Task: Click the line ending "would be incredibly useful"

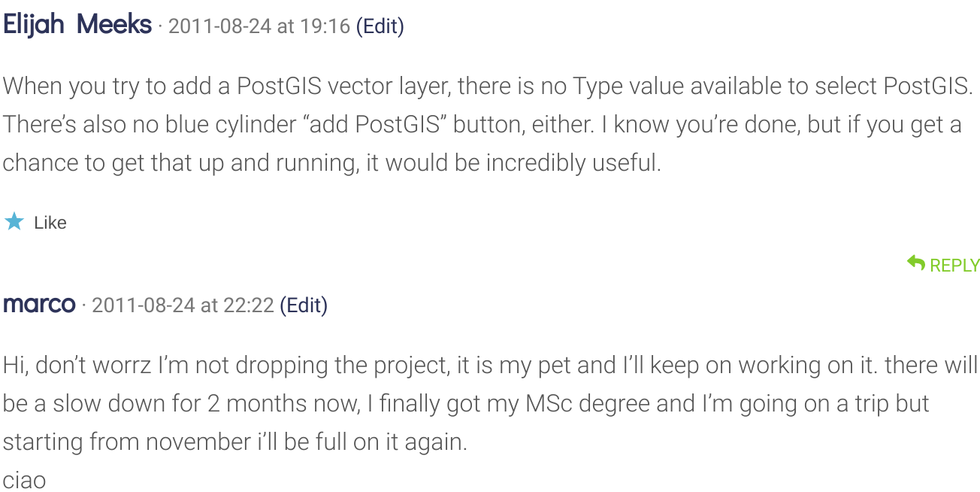Action: click(331, 162)
